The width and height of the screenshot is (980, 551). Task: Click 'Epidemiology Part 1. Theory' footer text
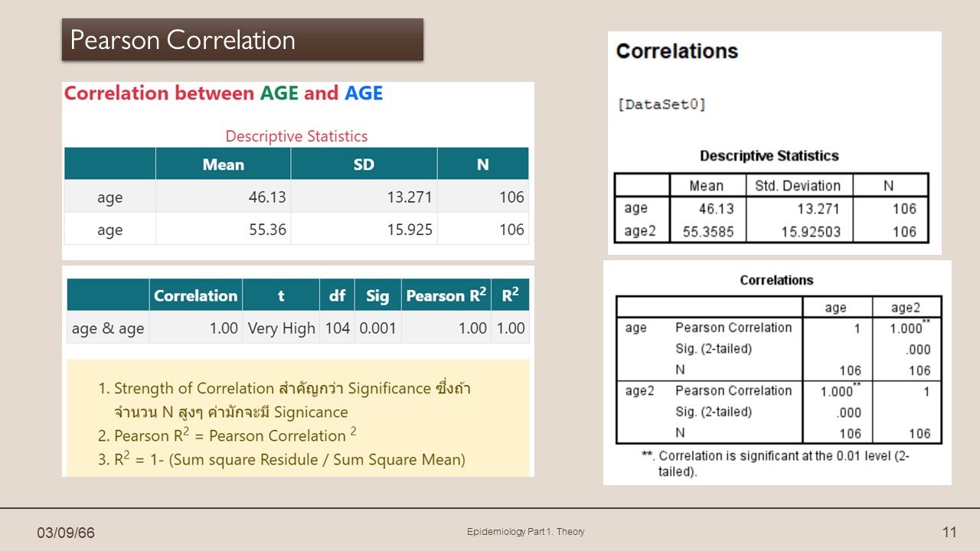point(526,532)
